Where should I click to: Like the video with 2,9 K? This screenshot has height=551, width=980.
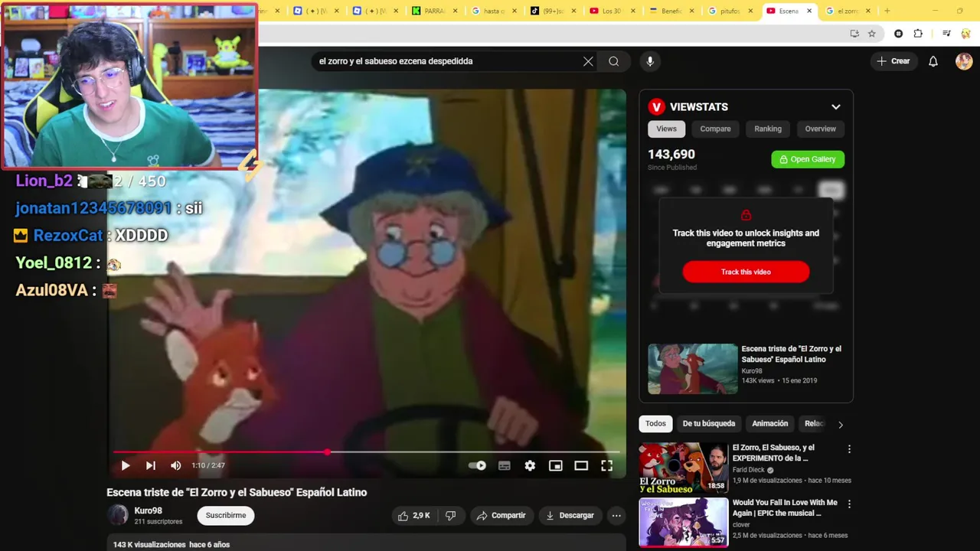coord(414,516)
